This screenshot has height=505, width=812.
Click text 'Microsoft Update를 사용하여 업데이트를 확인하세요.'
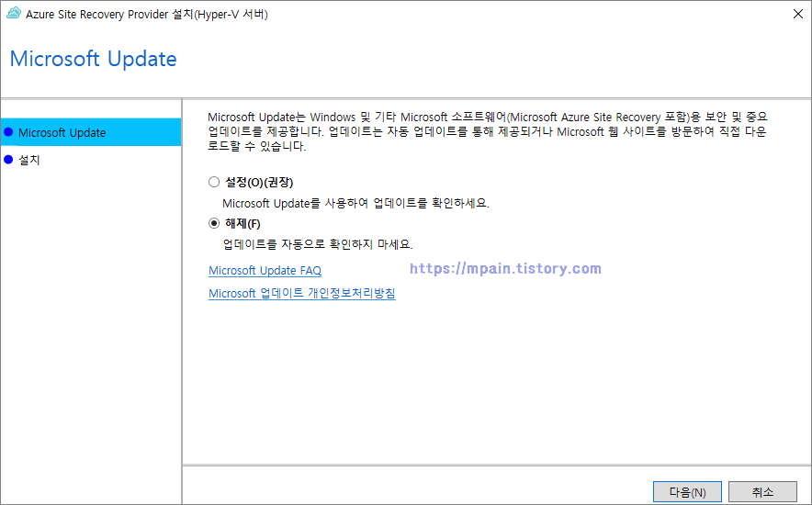(x=355, y=203)
